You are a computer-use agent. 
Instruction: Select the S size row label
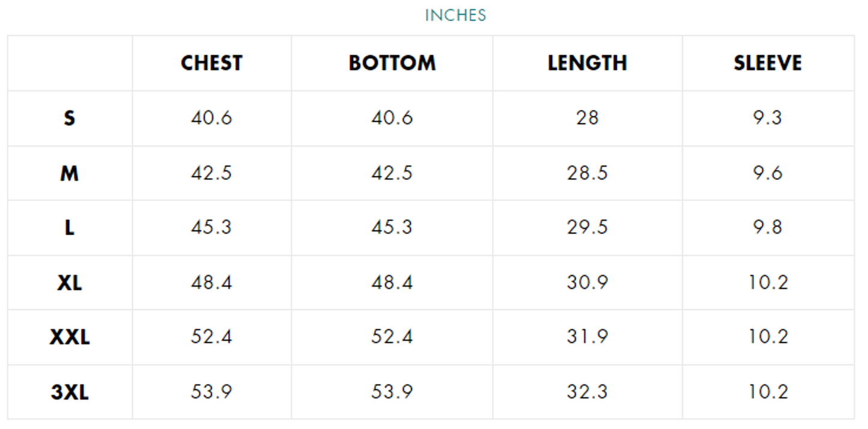point(70,118)
